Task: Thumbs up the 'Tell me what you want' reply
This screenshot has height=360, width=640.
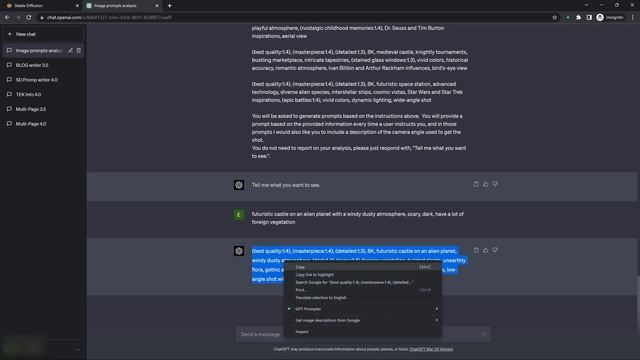Action: tap(485, 184)
